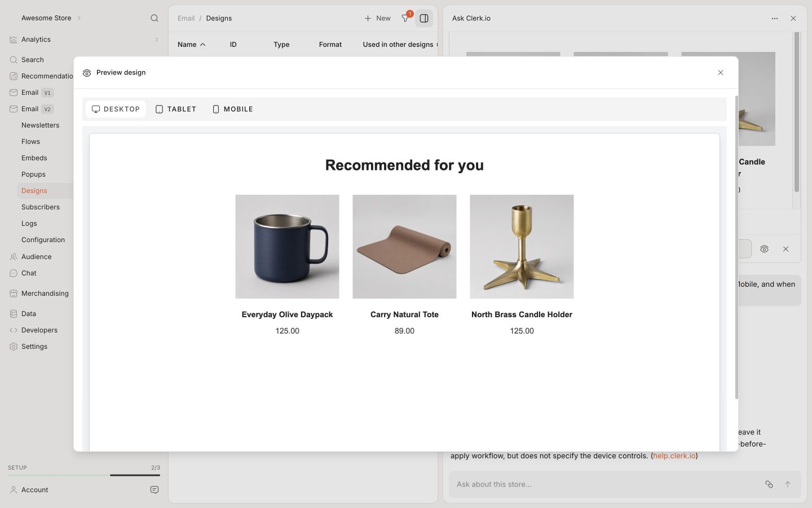The image size is (812, 508).
Task: Close the Ask Clerk.io panel
Action: (x=793, y=18)
